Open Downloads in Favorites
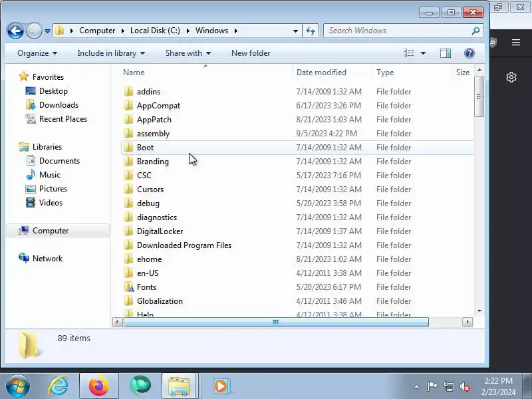The image size is (532, 399). click(x=59, y=105)
